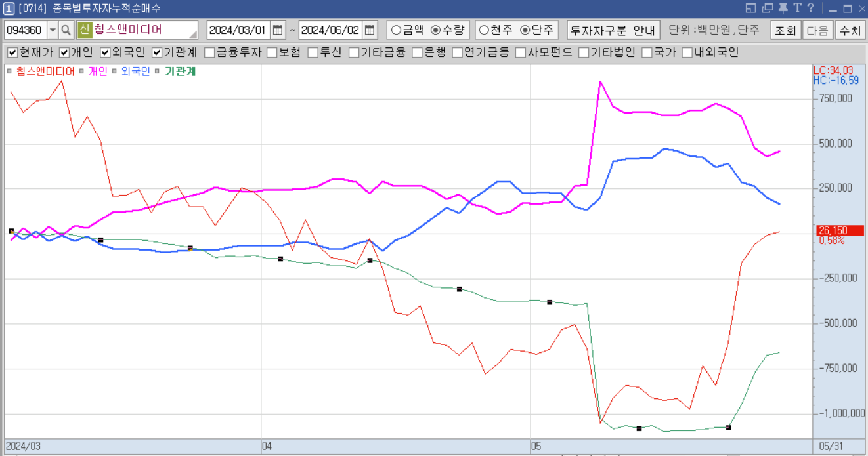Screen dimensions: 868x456
Task: Select the 단주 radio button
Action: coord(525,30)
